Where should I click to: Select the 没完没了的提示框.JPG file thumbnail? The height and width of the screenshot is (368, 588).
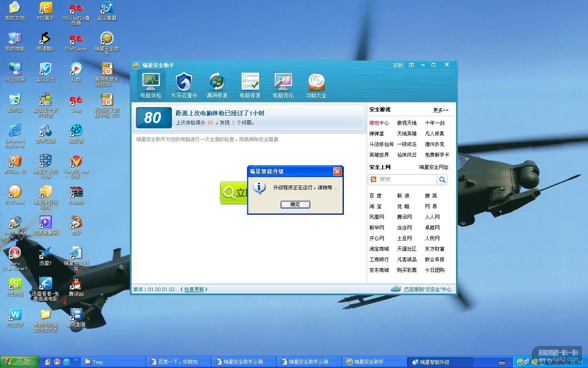[107, 105]
